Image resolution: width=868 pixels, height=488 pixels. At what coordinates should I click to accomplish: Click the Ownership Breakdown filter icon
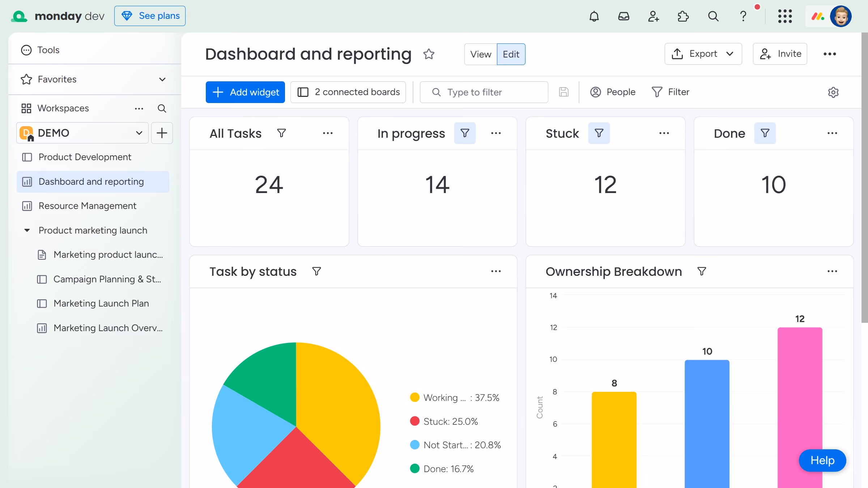tap(702, 271)
